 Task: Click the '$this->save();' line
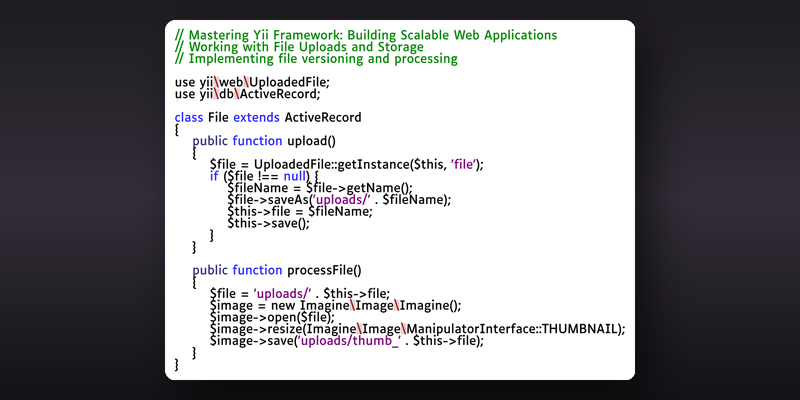point(268,223)
